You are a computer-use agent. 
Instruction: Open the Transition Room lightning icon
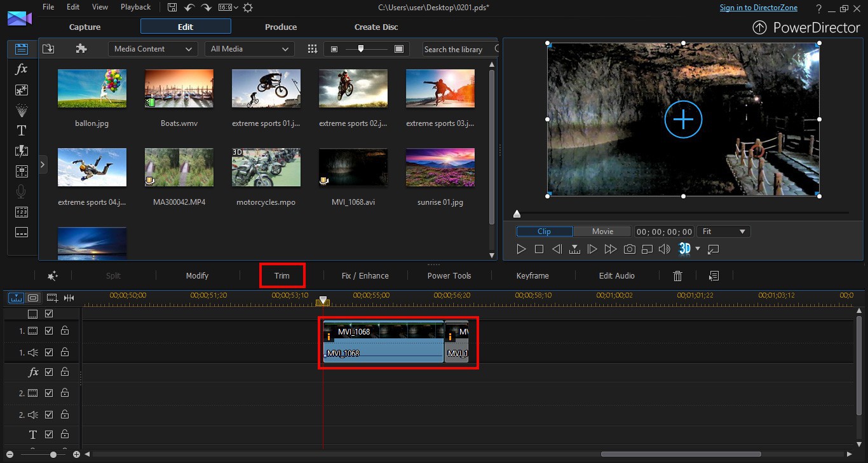[x=22, y=151]
